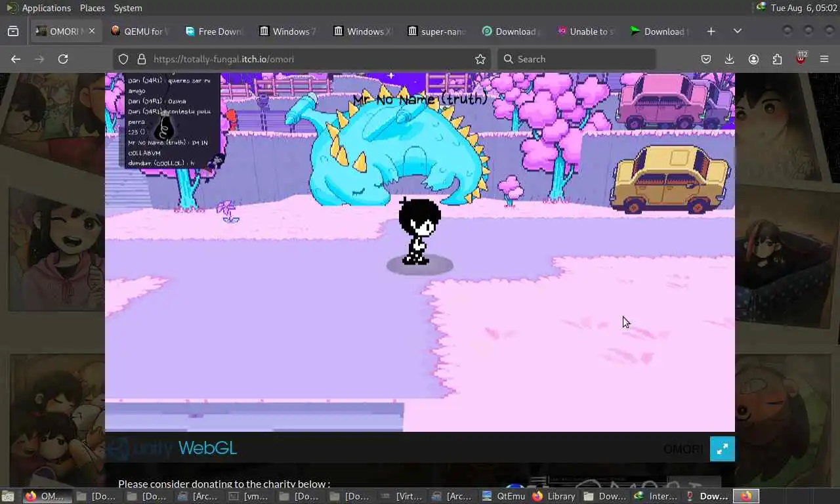Click the black-haired Omori character sprite
Screen dimensions: 840x504
(x=419, y=231)
